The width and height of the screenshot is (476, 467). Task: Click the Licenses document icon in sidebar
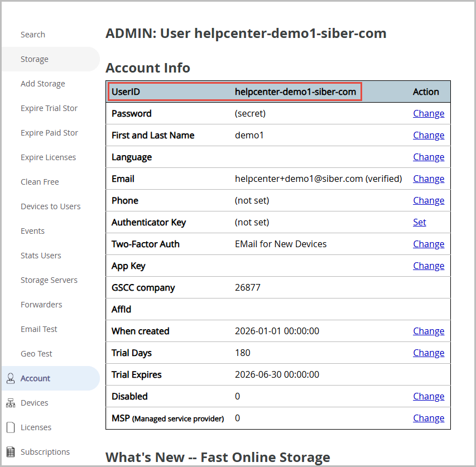[x=10, y=427]
